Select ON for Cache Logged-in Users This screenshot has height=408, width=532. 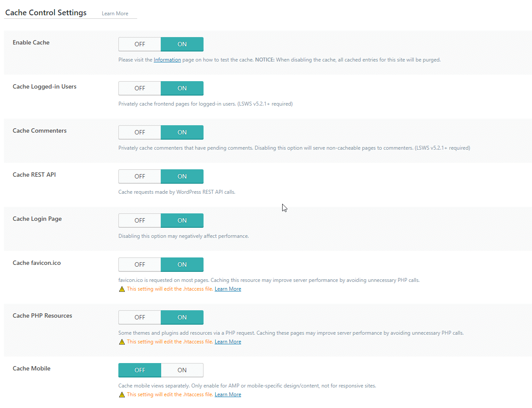[182, 88]
